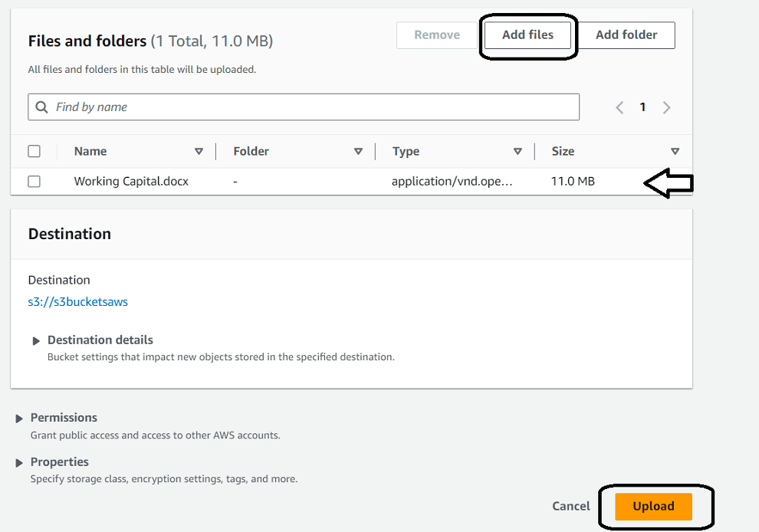
Task: Go to next page arrow
Action: (x=667, y=107)
